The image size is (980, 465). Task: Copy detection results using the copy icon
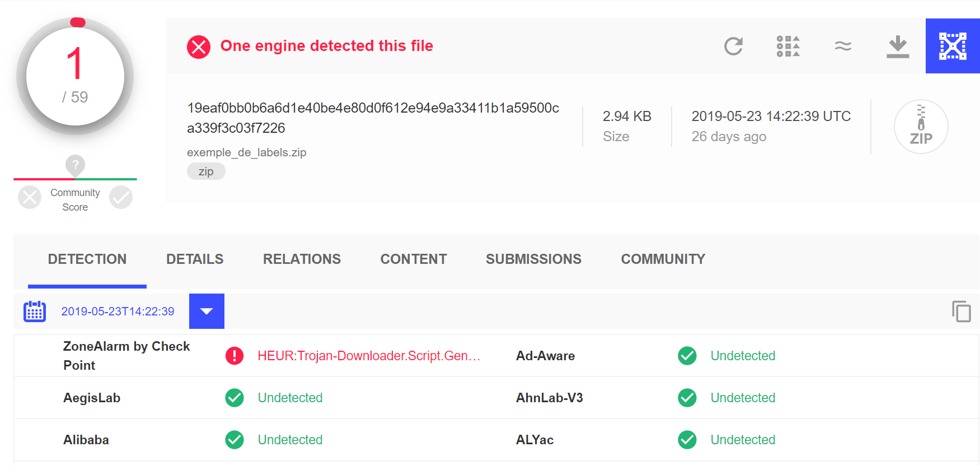click(x=962, y=311)
